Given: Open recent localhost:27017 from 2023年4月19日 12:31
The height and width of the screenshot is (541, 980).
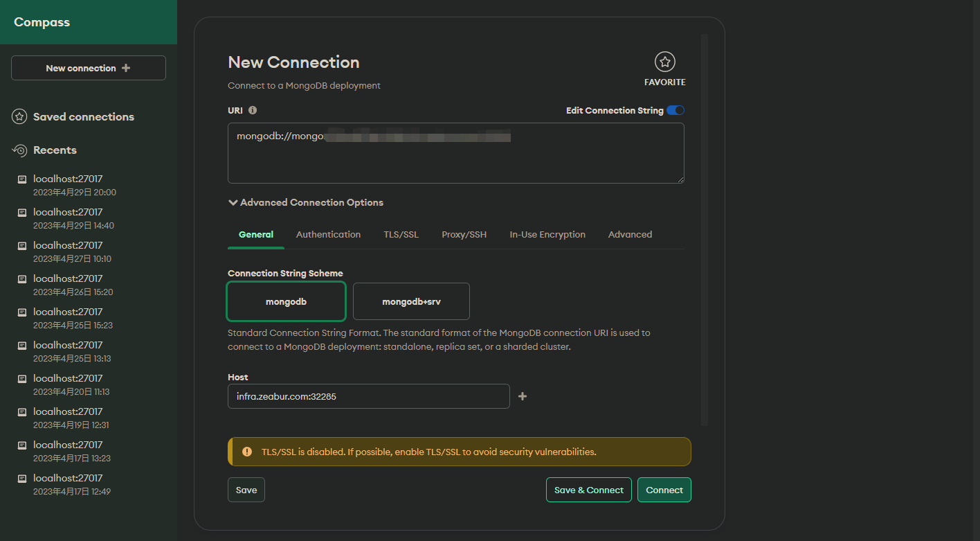Looking at the screenshot, I should pyautogui.click(x=89, y=418).
